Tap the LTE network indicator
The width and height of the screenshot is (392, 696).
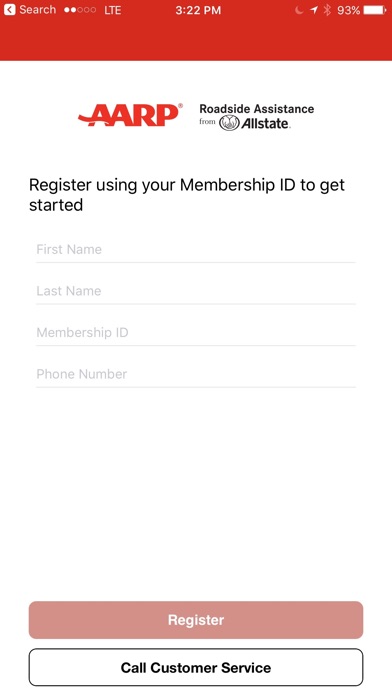(113, 10)
